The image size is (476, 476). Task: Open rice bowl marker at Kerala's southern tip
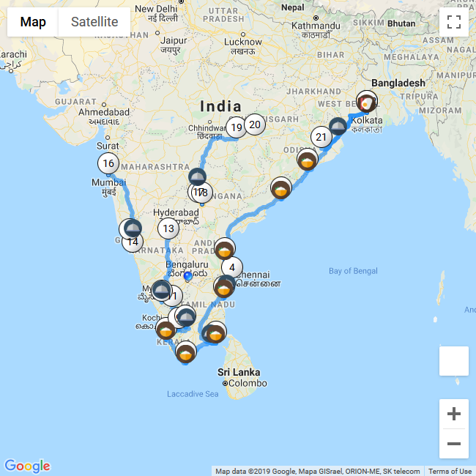[x=186, y=353]
